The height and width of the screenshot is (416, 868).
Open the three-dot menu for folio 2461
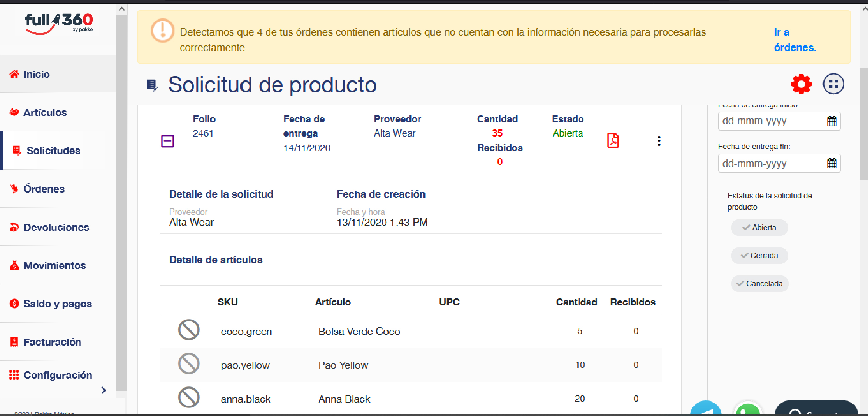coord(659,141)
